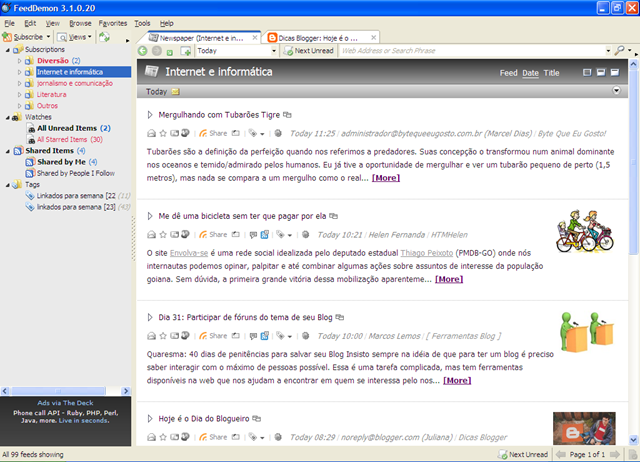640x462 pixels.
Task: Collapse the Subscriptions tree node
Action: click(x=7, y=49)
